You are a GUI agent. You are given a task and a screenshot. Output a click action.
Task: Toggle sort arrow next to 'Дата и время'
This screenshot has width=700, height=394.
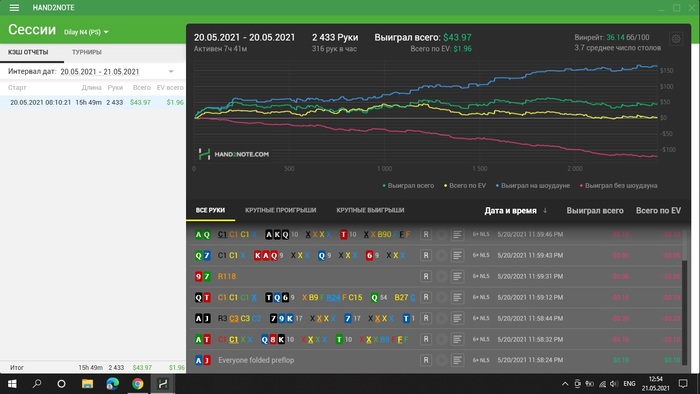(x=545, y=211)
